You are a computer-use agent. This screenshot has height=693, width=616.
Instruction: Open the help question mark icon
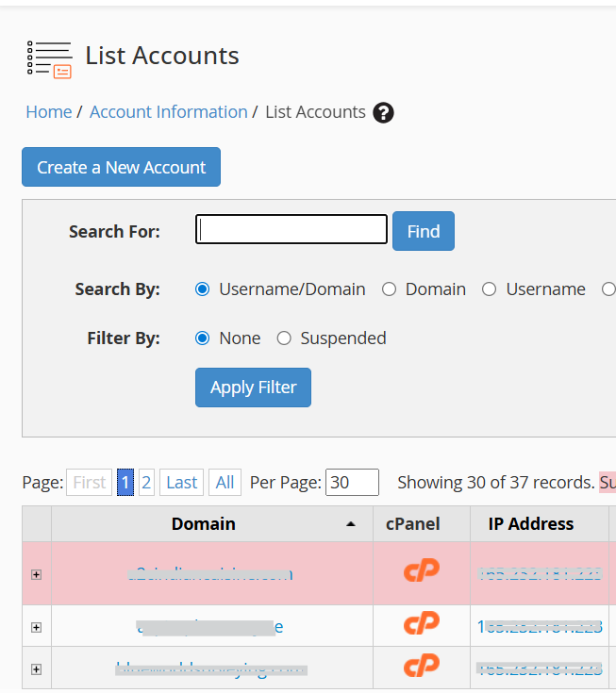383,113
